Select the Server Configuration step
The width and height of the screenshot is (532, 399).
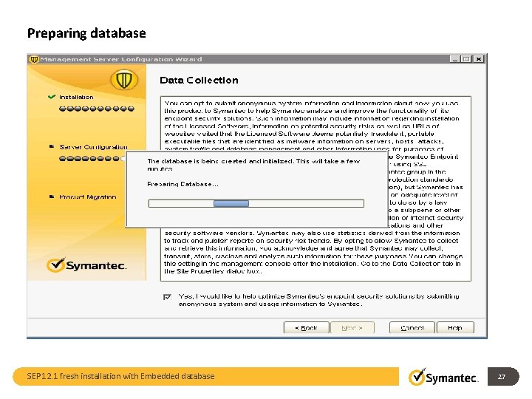(93, 147)
